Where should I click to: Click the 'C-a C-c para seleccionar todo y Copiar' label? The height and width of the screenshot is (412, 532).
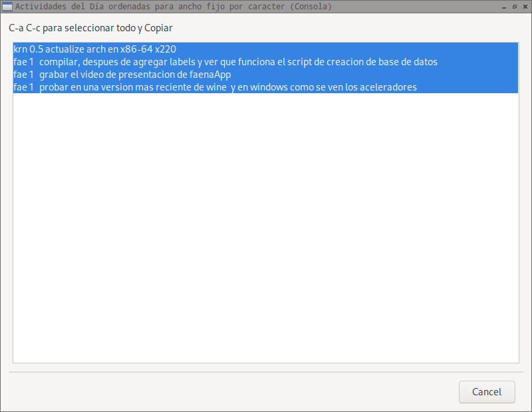tap(90, 28)
